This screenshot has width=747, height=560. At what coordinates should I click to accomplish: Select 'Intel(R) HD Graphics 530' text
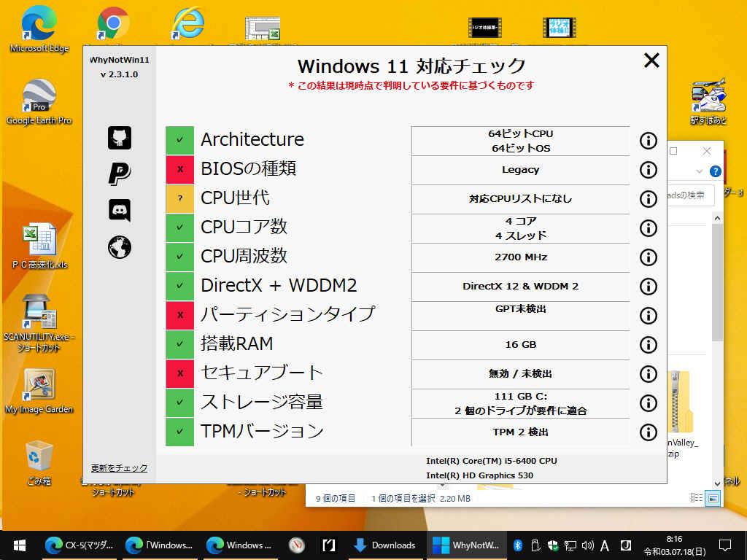pyautogui.click(x=479, y=475)
